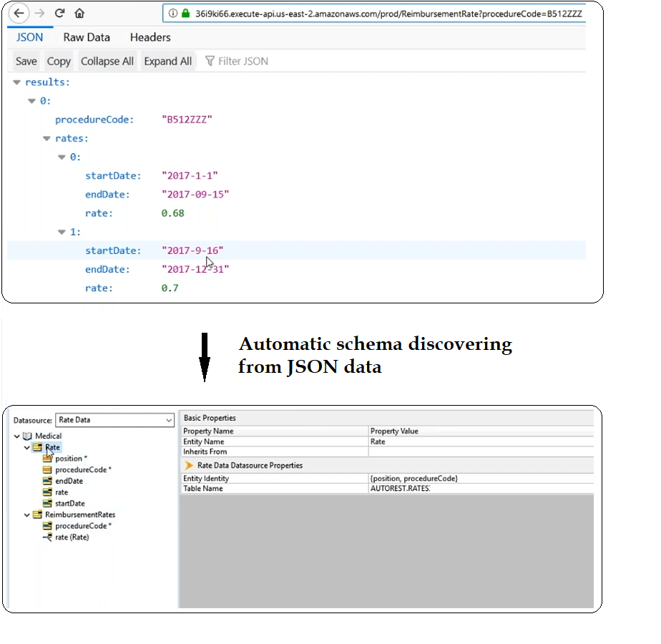The width and height of the screenshot is (661, 644).
Task: Click the green padlock security icon
Action: [185, 13]
